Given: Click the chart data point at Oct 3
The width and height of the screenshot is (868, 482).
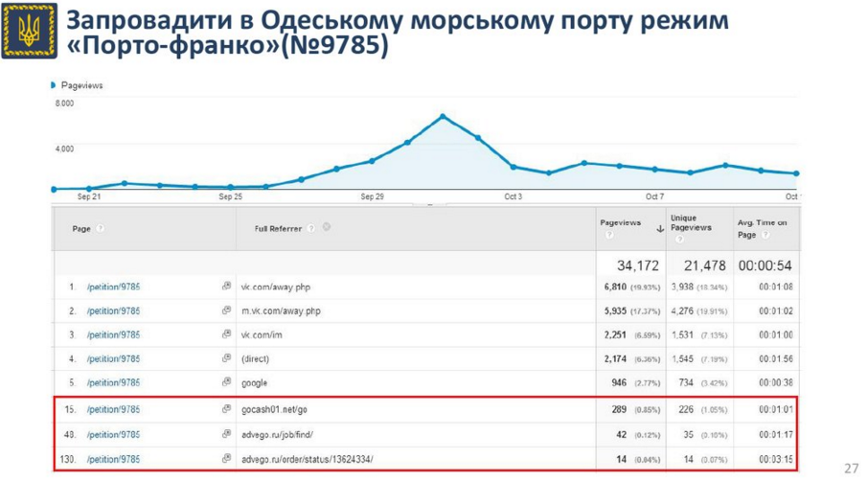Looking at the screenshot, I should click(514, 167).
